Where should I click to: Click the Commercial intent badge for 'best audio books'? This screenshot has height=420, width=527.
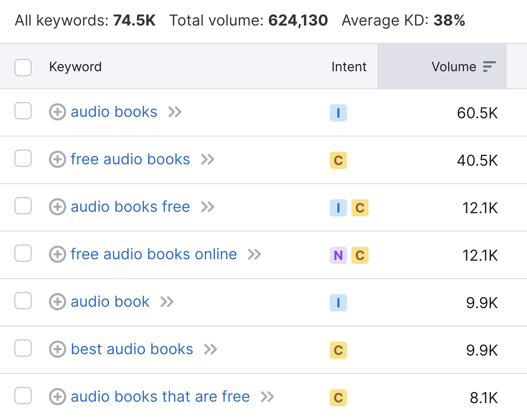(x=338, y=350)
